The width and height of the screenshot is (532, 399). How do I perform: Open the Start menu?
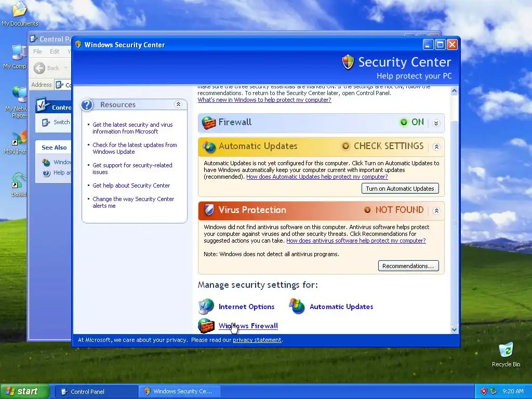24,391
